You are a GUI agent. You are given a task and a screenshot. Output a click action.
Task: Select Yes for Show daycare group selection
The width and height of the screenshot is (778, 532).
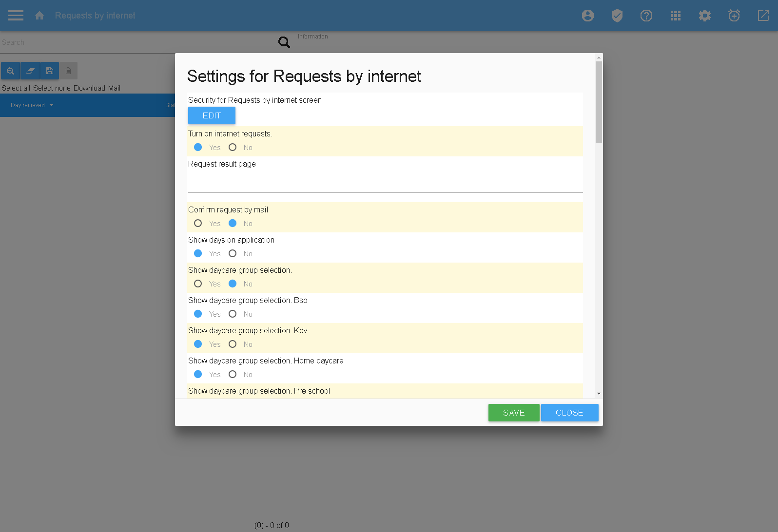[x=198, y=284]
